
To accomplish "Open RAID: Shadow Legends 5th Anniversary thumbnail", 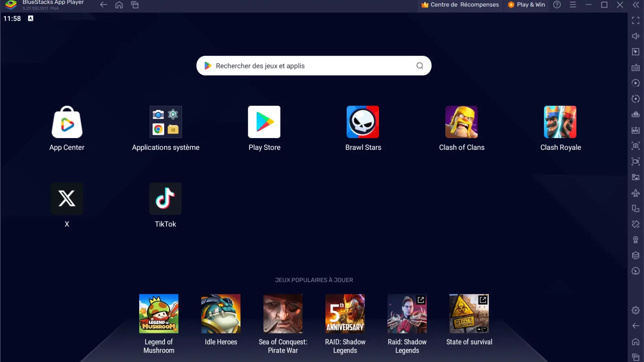I will 345,314.
